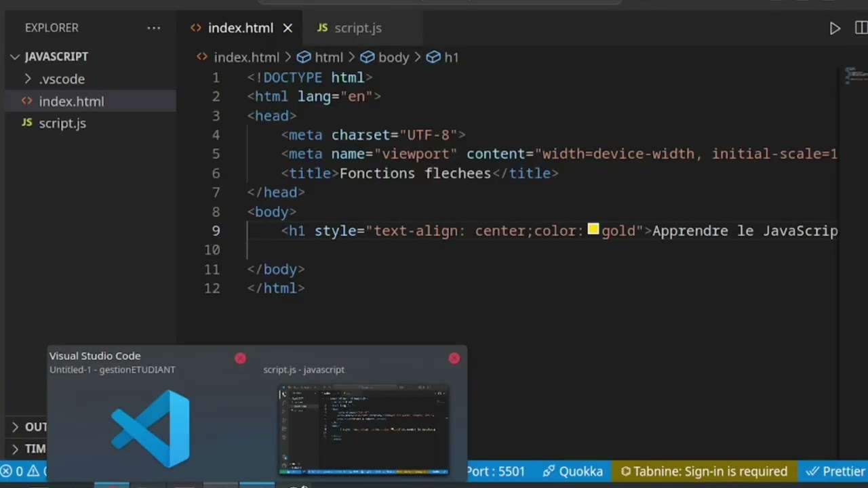
Task: Click the charset="UTF-8" attribute text
Action: click(394, 135)
